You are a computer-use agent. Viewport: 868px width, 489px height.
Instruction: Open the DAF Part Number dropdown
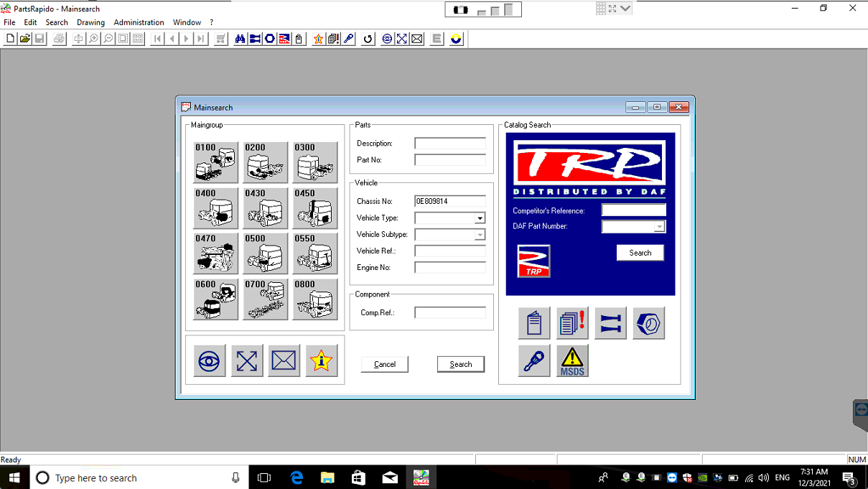(659, 227)
